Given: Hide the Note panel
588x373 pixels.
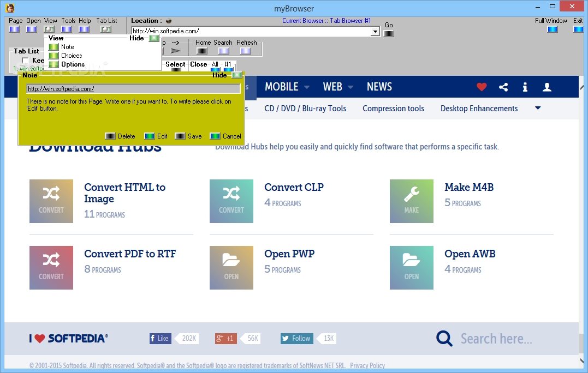Looking at the screenshot, I should 237,75.
